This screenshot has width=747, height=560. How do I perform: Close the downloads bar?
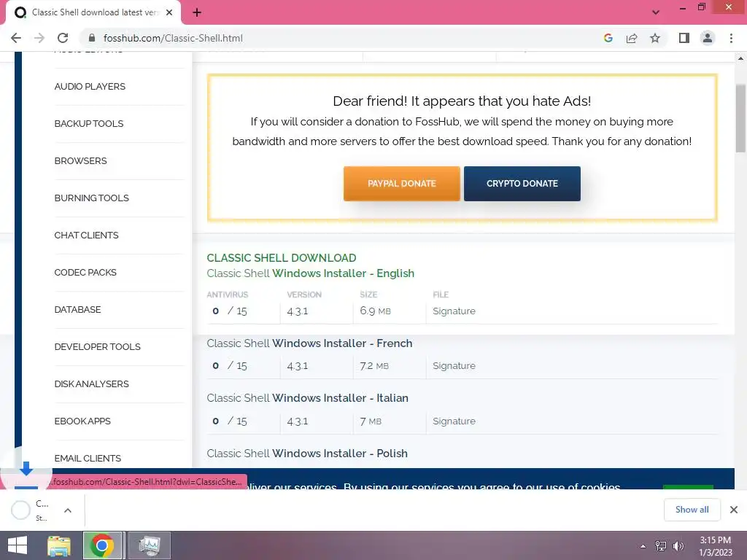click(734, 510)
